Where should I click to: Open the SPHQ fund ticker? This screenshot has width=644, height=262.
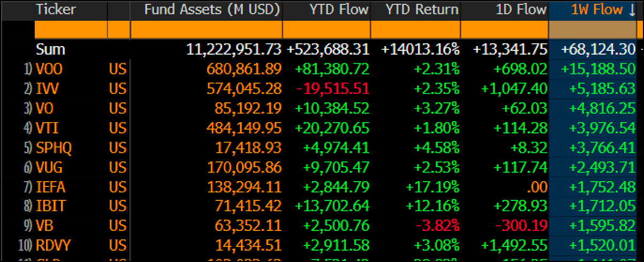(x=54, y=148)
